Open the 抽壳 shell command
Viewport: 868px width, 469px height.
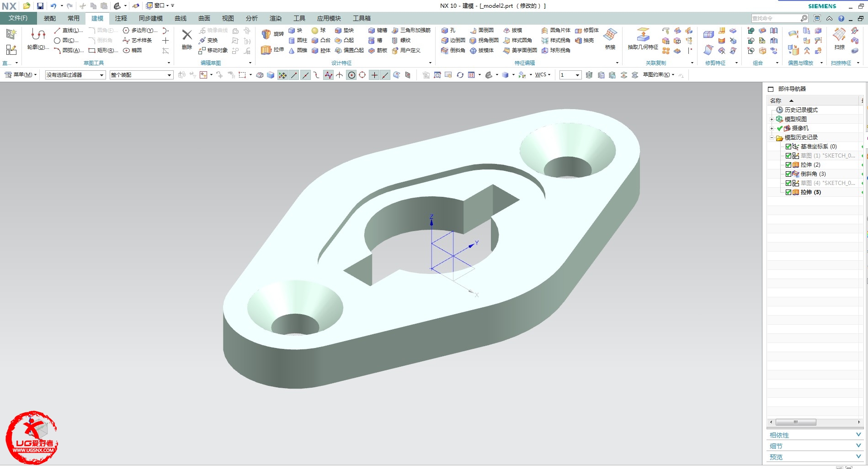[585, 40]
